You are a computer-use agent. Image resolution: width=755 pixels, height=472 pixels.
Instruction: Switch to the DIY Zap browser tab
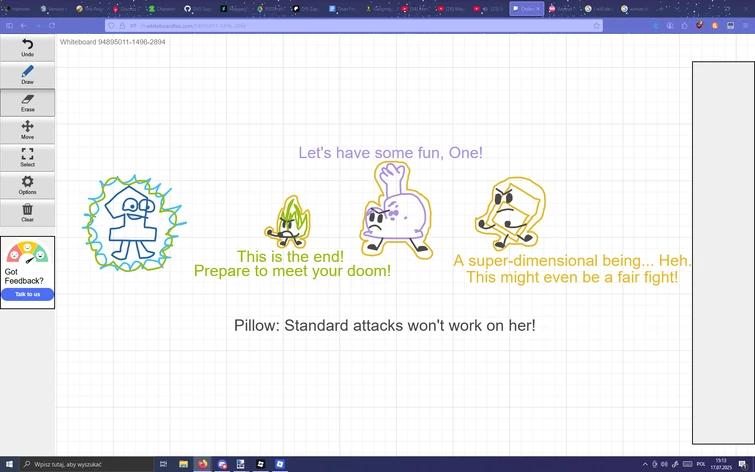click(x=306, y=9)
